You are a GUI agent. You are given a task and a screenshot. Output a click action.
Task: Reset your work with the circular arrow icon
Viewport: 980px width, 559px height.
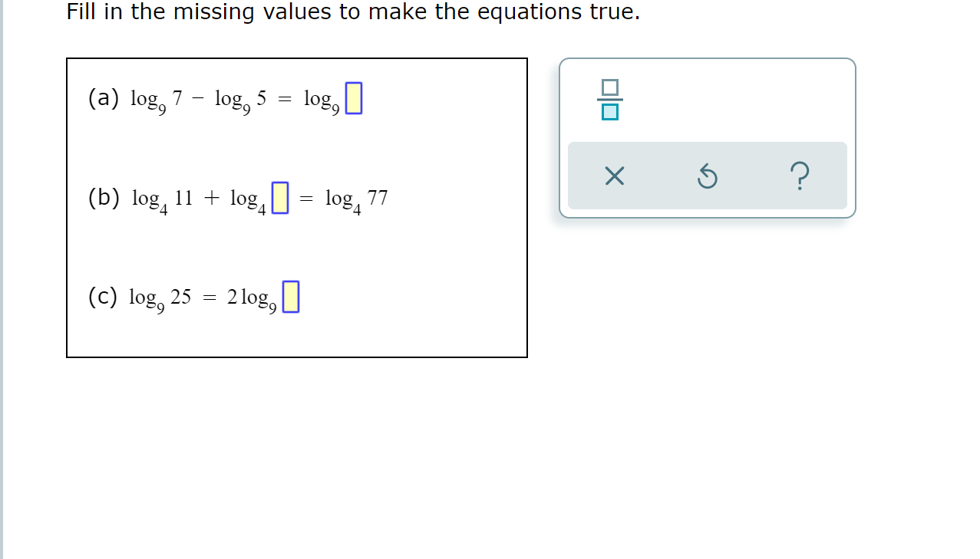(x=707, y=176)
